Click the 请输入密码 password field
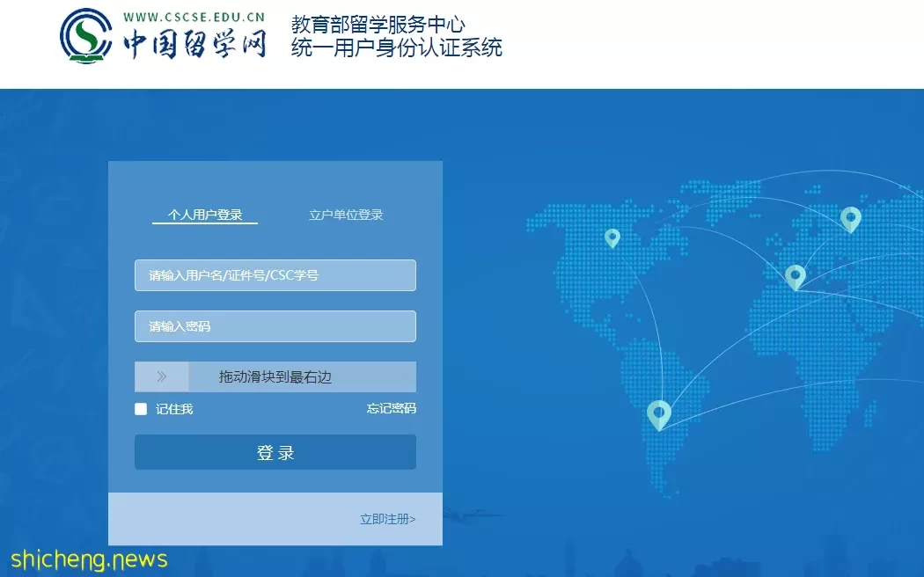This screenshot has width=924, height=577. click(x=275, y=326)
